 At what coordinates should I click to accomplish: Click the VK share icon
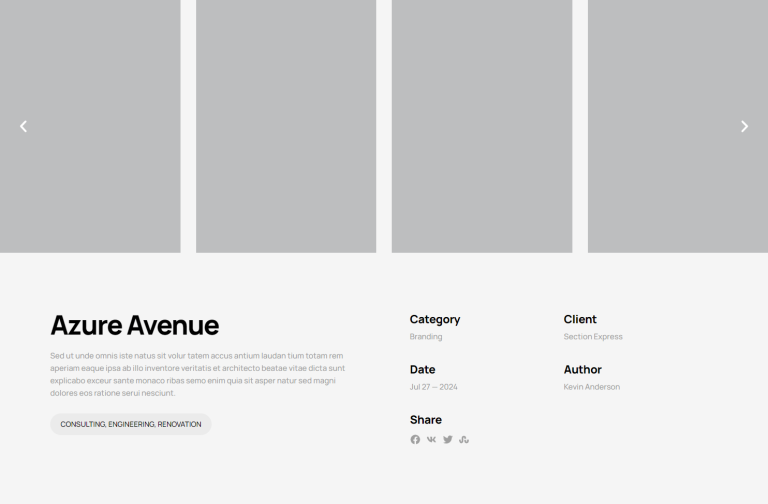pos(431,439)
